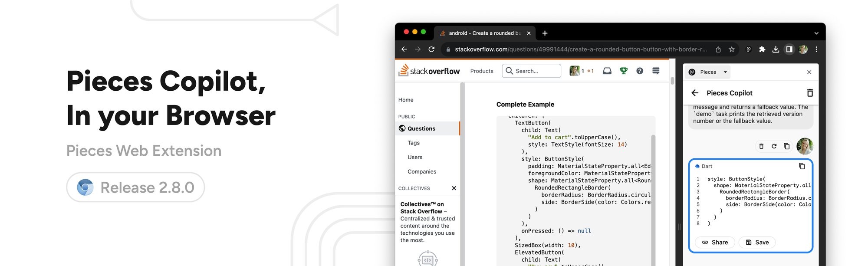Open Companies in the sidebar
The image size is (868, 266).
[x=422, y=171]
